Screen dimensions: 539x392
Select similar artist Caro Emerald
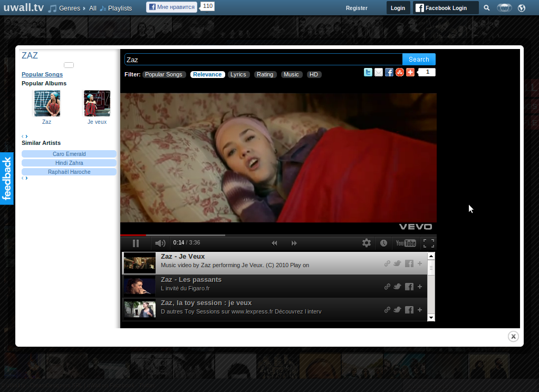coord(69,154)
